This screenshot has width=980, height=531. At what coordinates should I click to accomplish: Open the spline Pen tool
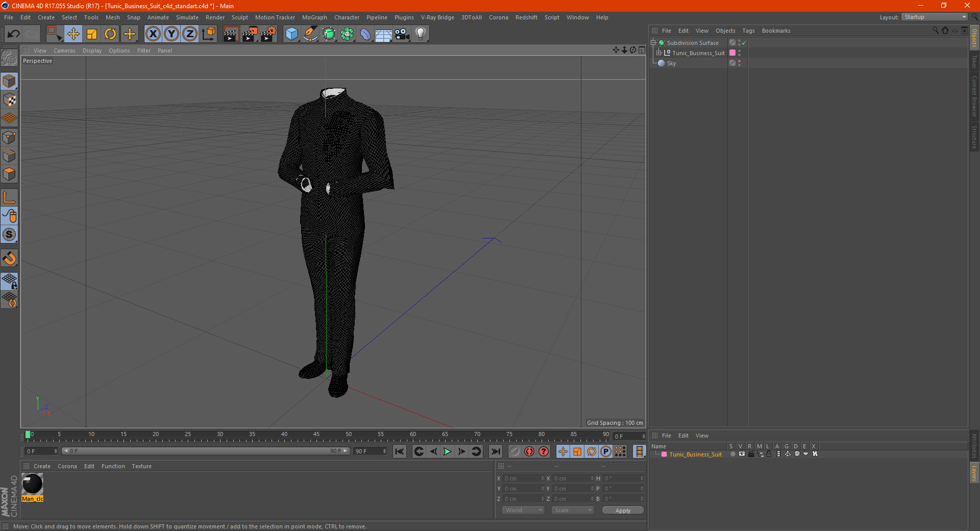(x=310, y=34)
